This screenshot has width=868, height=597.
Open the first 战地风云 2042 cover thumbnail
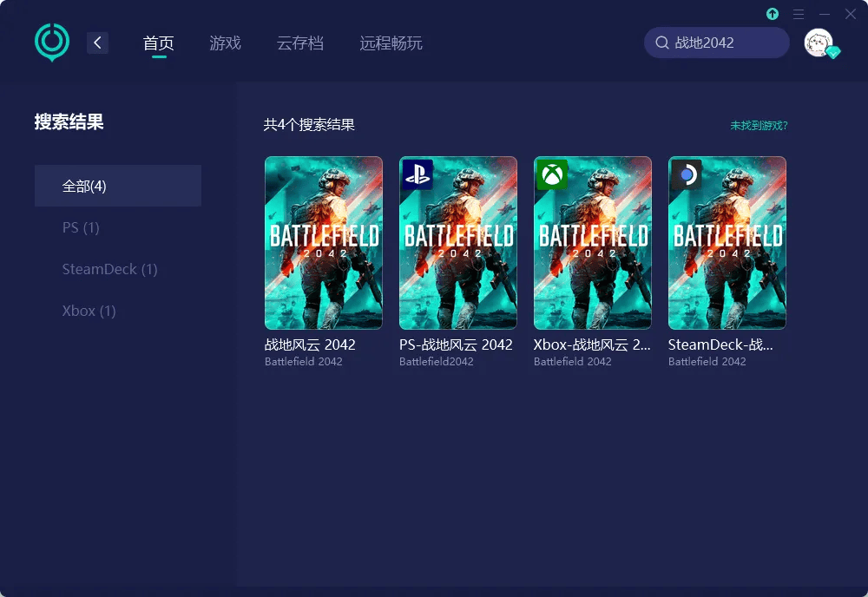point(324,243)
